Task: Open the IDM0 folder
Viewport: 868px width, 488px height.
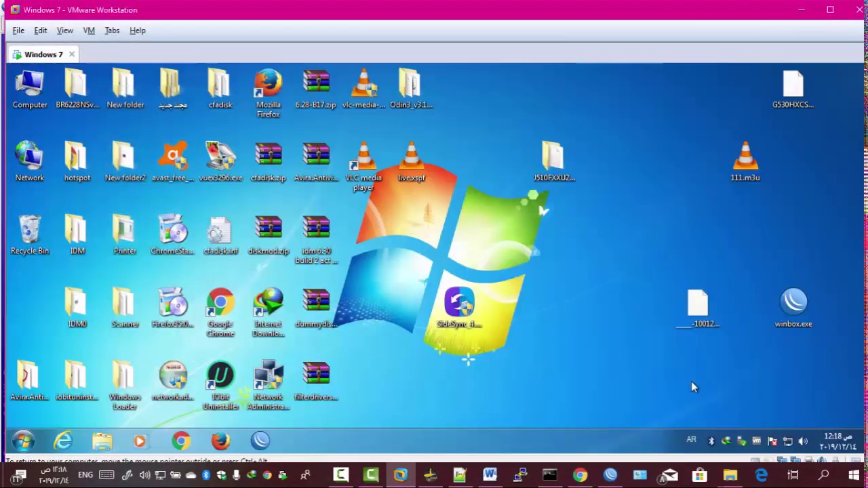Action: (x=77, y=308)
